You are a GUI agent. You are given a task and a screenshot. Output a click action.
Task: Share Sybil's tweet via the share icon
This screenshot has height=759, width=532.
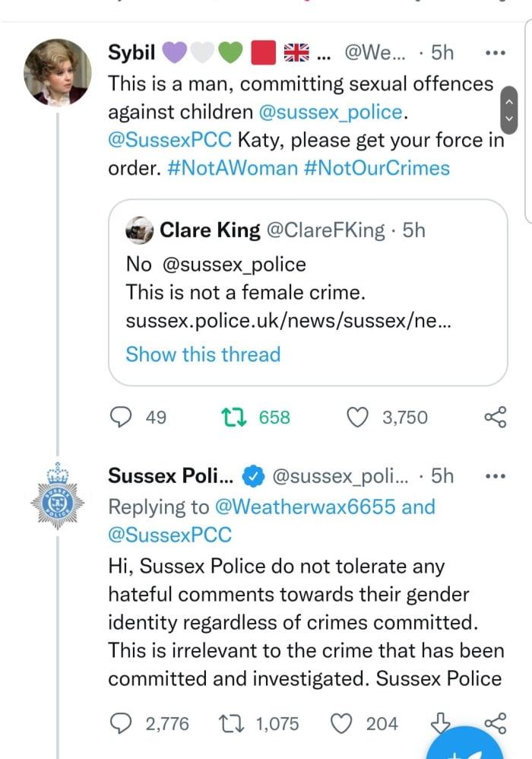click(496, 417)
